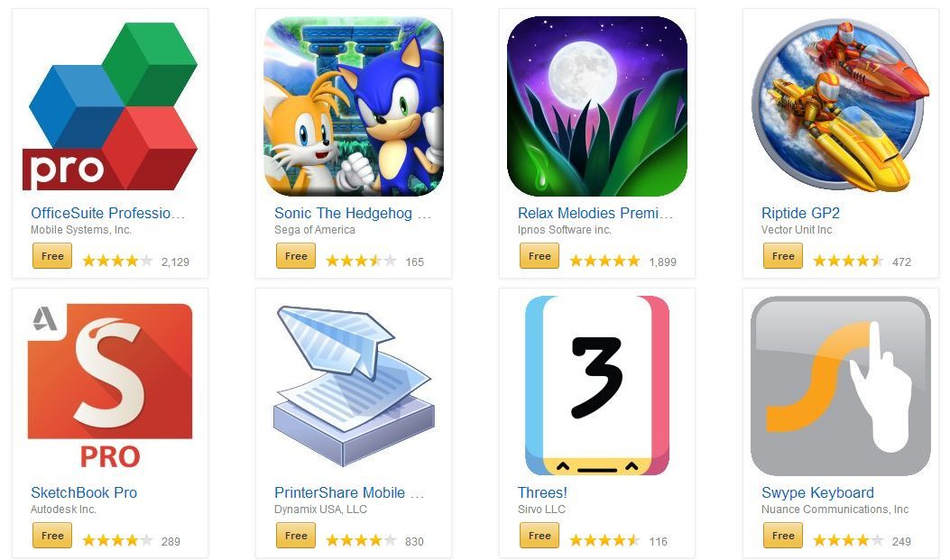Open the Riptide GP2 jet ski icon
This screenshot has height=560, width=950.
[840, 105]
